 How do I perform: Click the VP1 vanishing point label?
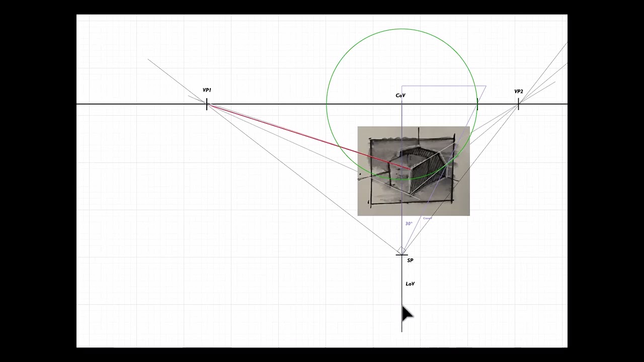point(207,90)
